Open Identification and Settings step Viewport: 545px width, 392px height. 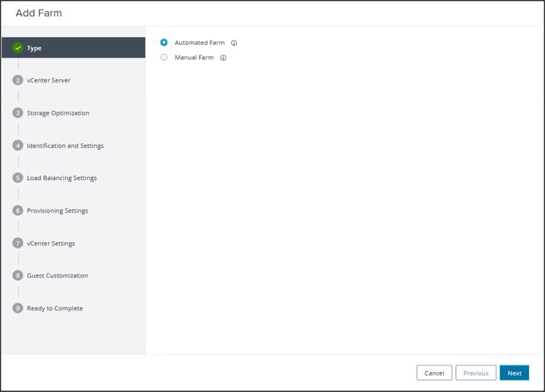65,146
